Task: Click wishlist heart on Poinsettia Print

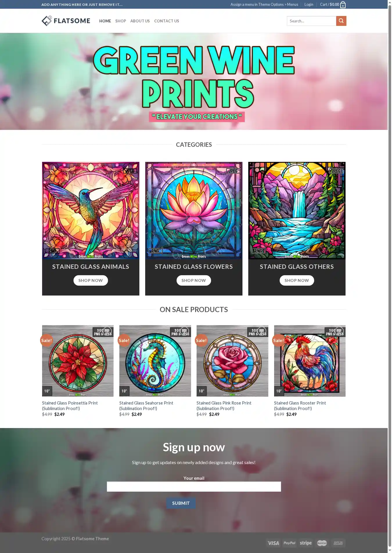Action: pos(107,331)
